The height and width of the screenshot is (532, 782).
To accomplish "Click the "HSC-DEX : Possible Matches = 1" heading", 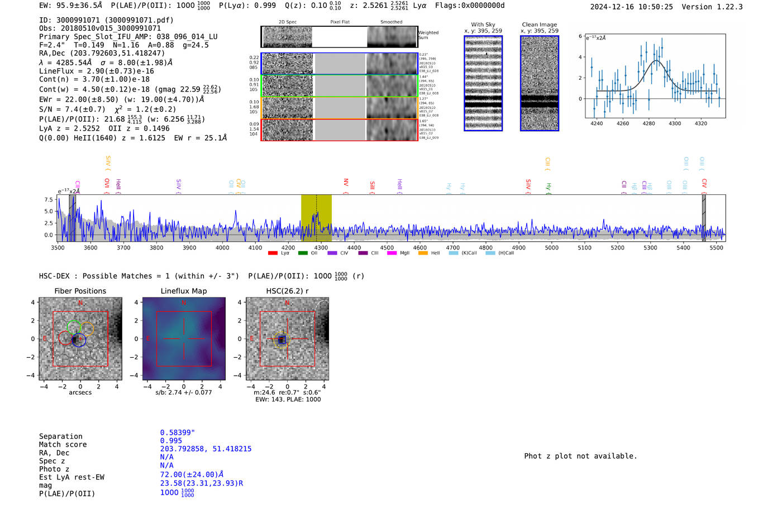I will point(104,276).
